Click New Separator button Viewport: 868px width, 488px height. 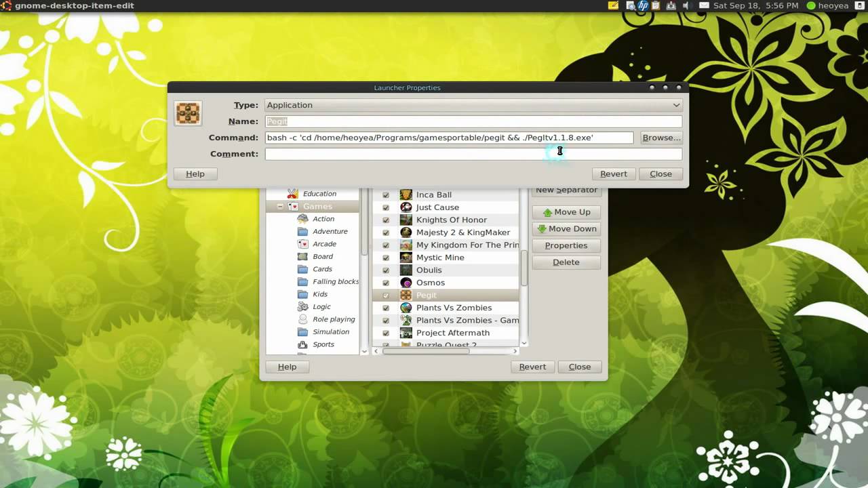pyautogui.click(x=566, y=191)
